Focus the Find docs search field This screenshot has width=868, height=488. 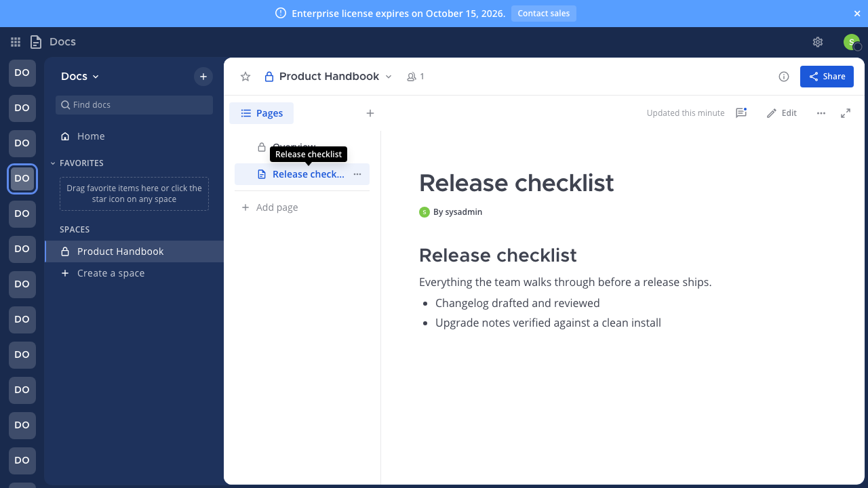coord(134,105)
